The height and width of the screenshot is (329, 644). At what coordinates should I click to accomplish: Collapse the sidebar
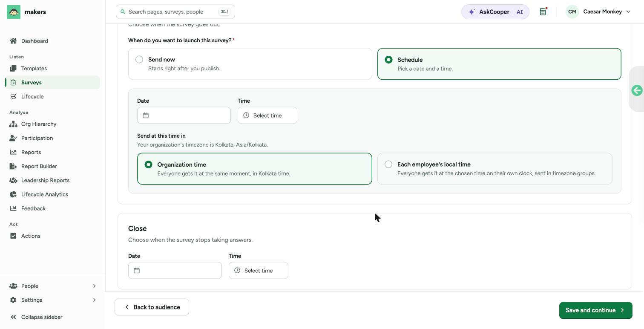(x=36, y=317)
